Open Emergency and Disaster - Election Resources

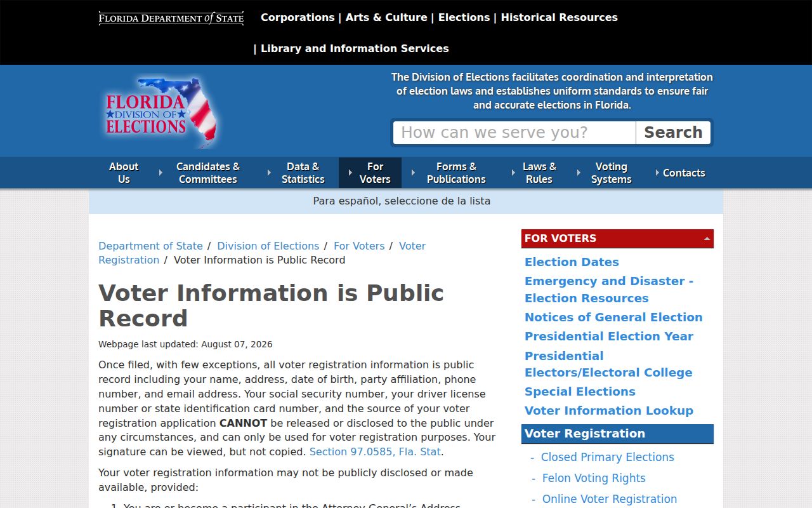point(609,290)
